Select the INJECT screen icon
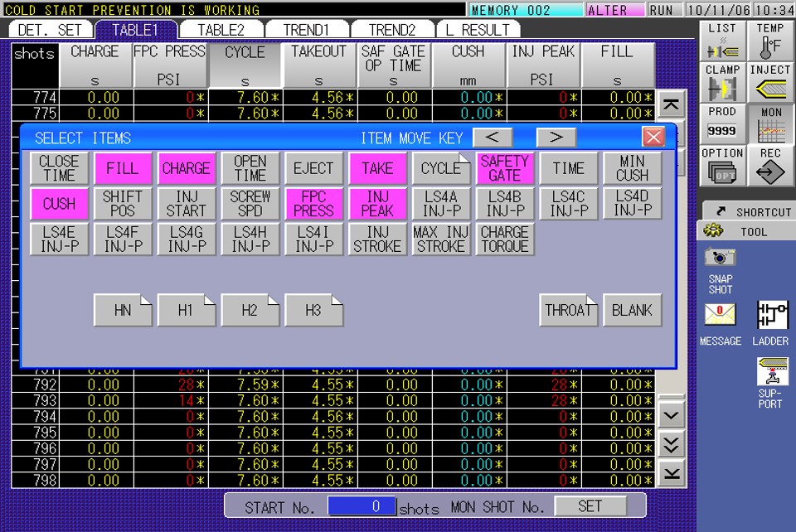 [770, 80]
